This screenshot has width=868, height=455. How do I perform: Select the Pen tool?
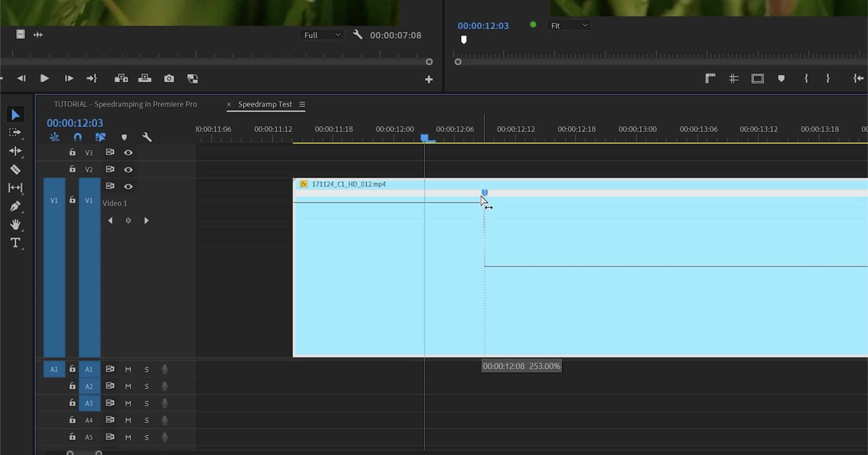tap(15, 206)
